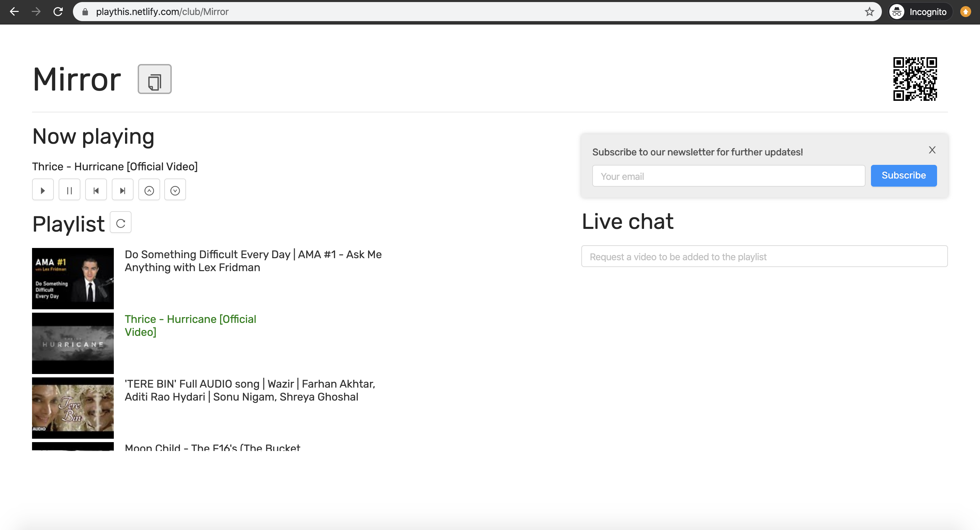Click the circled up-arrow control
Screen dimensions: 980x530
149,190
